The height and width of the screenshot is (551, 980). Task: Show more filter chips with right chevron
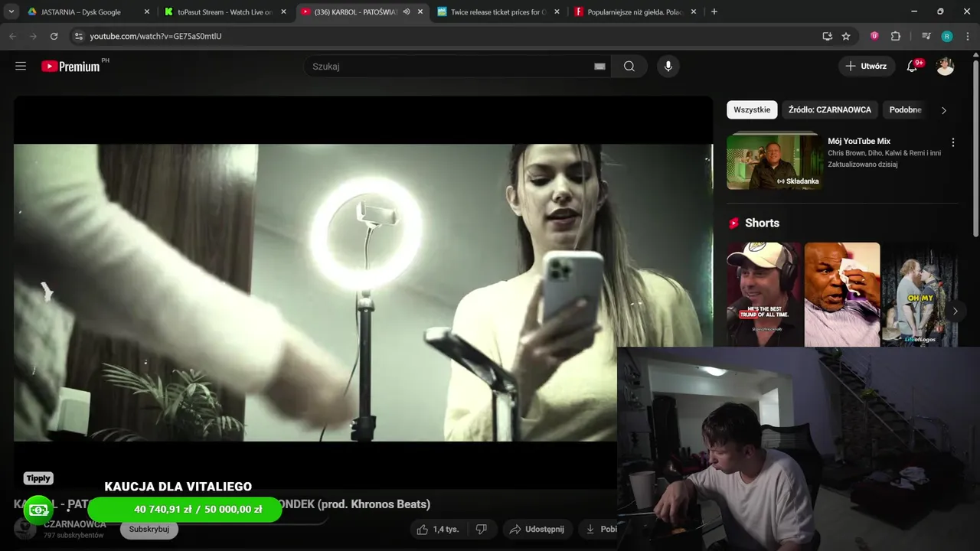944,110
